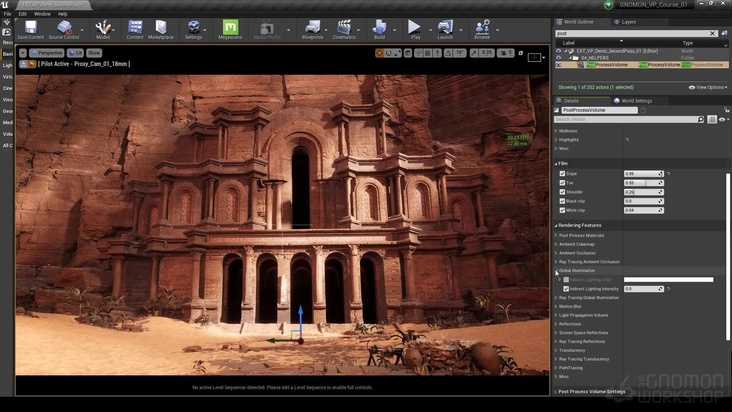Toggle the Slope checkbox in Film
732x412 pixels.
tap(562, 174)
